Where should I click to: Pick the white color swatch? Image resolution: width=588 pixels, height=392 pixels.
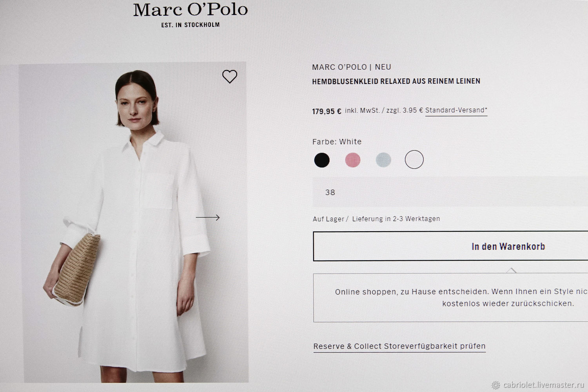tap(414, 160)
